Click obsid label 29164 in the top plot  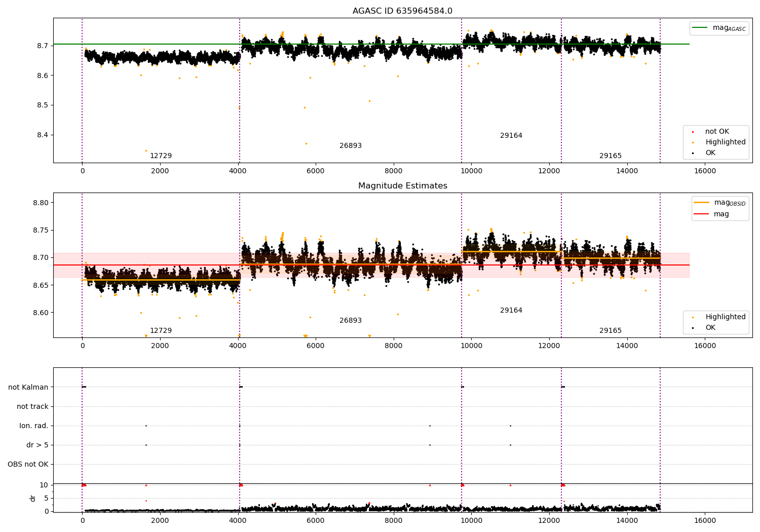coord(511,136)
